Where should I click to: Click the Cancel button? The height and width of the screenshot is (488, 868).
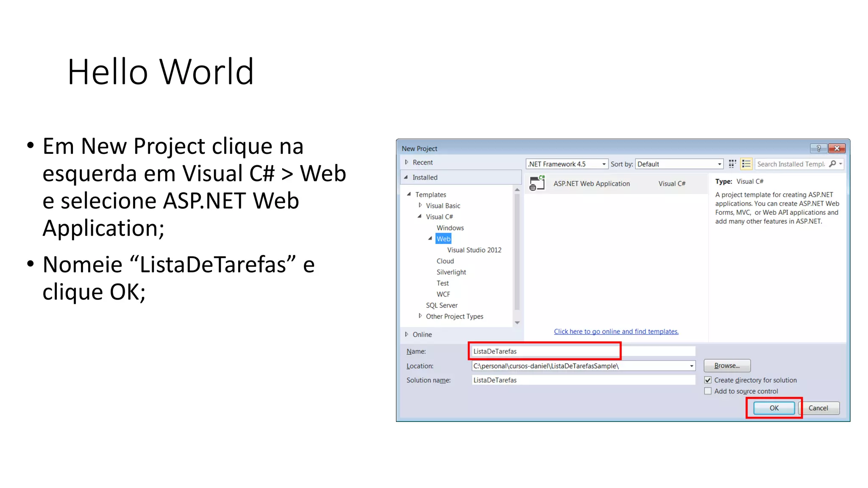818,408
